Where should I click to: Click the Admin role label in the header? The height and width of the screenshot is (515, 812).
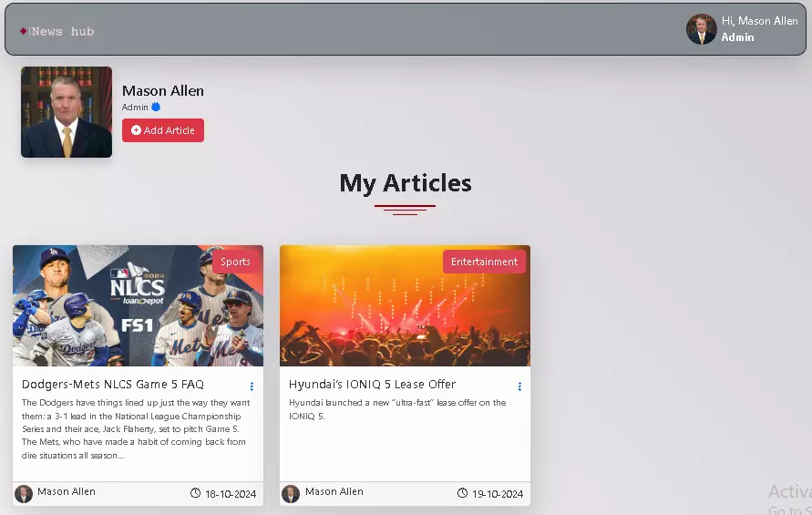pyautogui.click(x=737, y=37)
